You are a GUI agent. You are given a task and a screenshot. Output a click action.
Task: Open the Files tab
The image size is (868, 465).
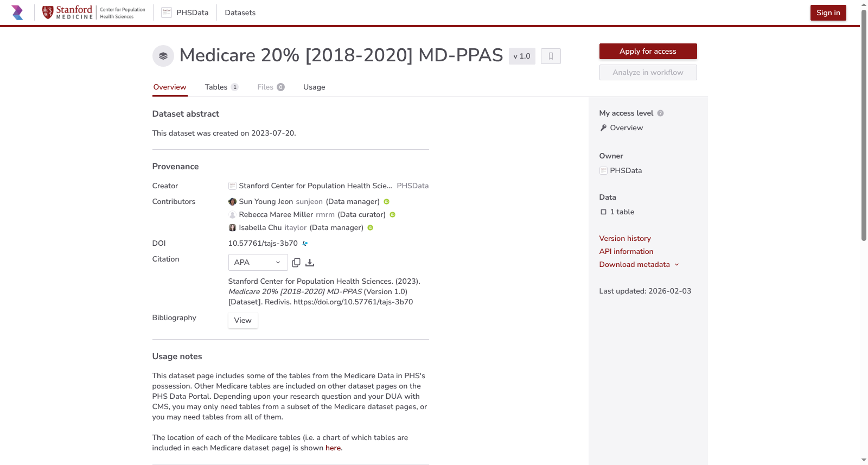click(x=271, y=87)
